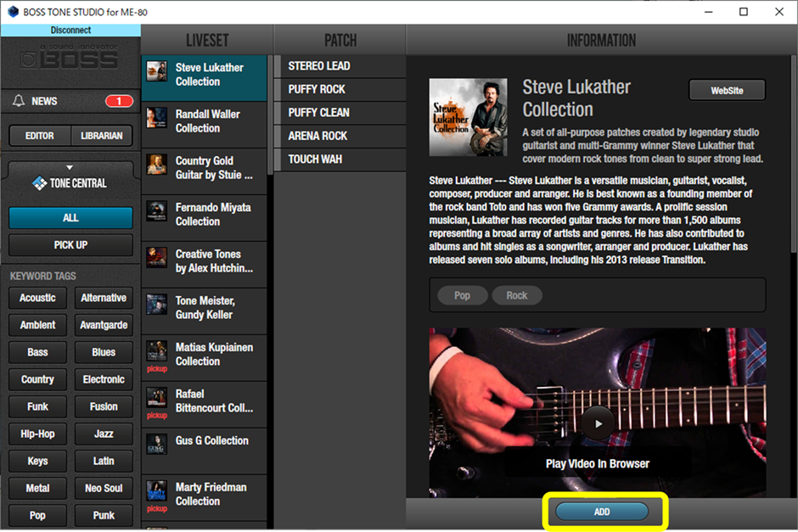Switch to the LIBRARIAN tab
This screenshot has height=532, width=798.
[102, 136]
